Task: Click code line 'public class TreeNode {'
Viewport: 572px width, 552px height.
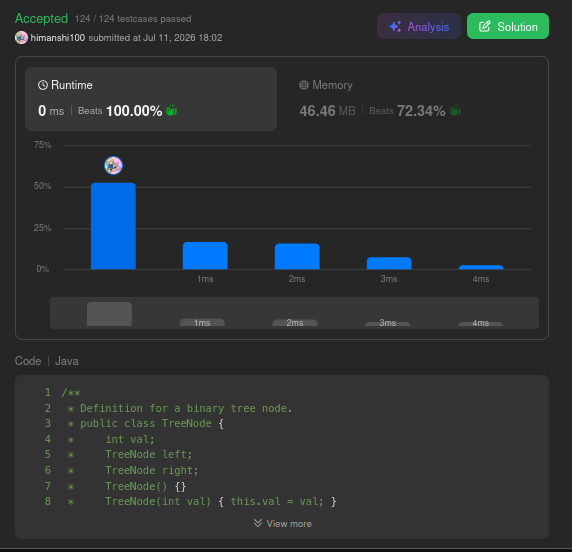Action: tap(152, 423)
